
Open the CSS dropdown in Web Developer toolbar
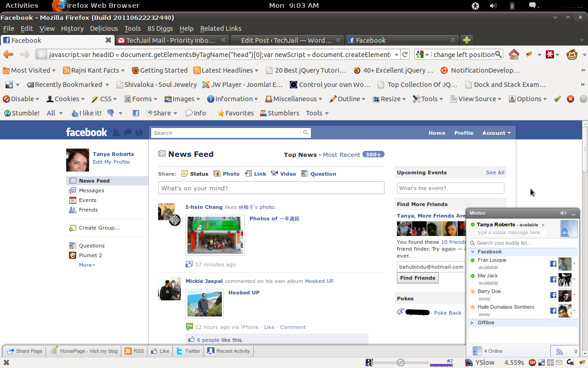click(104, 99)
